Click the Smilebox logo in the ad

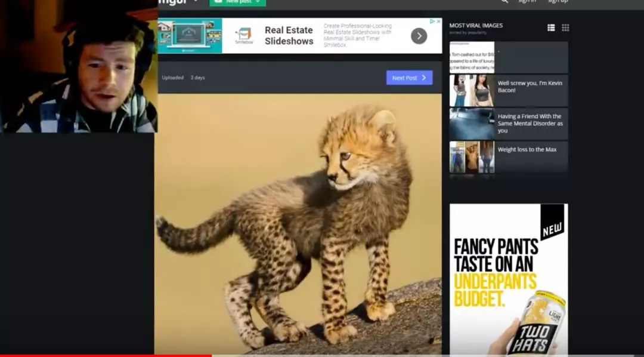243,36
